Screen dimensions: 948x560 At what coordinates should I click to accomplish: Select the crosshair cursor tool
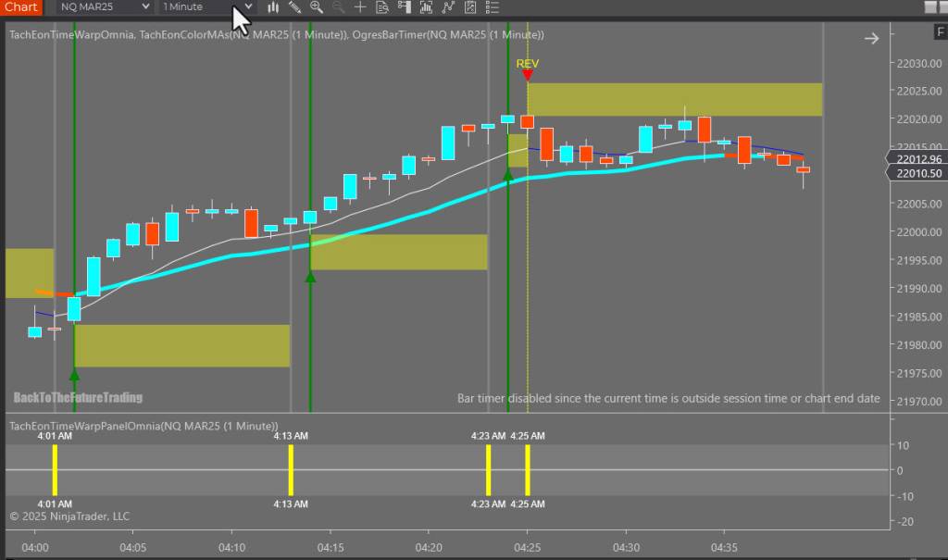point(360,7)
